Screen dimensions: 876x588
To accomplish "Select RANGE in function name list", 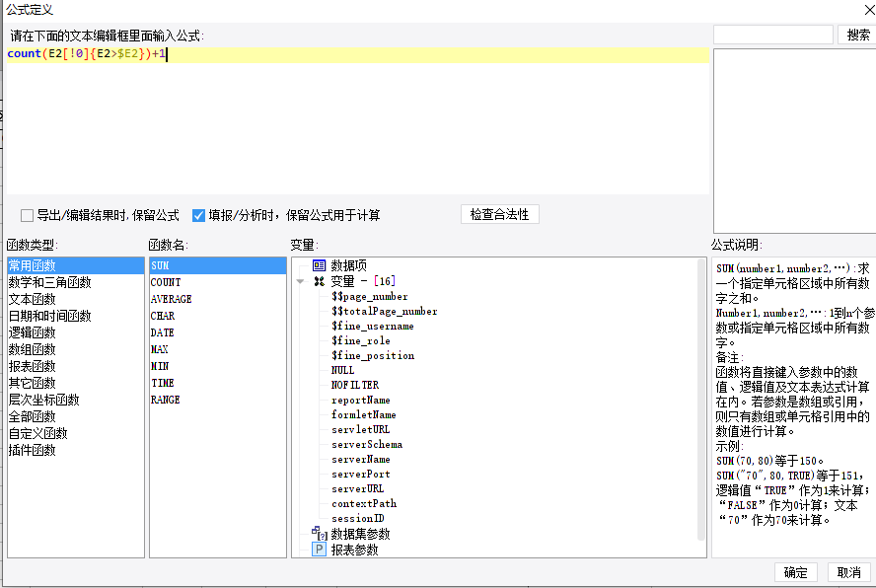I will (x=218, y=400).
